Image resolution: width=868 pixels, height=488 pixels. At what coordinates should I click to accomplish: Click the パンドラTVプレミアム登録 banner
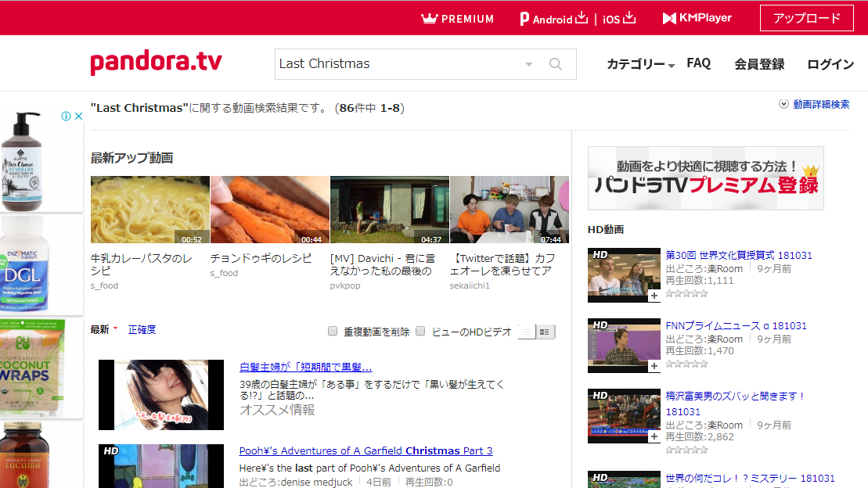coord(706,178)
